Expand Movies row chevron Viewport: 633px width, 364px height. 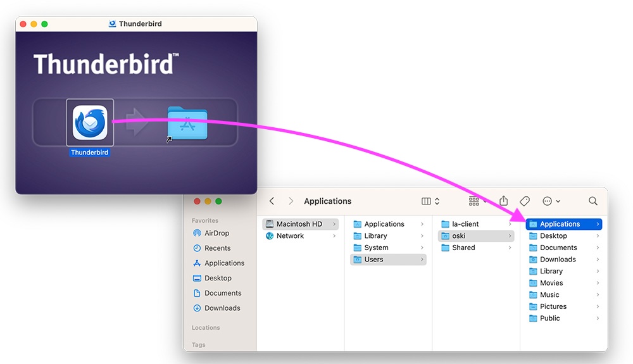point(598,283)
